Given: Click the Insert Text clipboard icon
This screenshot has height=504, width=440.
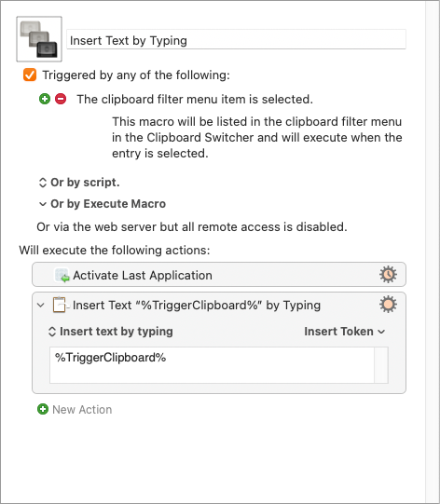Looking at the screenshot, I should point(61,305).
